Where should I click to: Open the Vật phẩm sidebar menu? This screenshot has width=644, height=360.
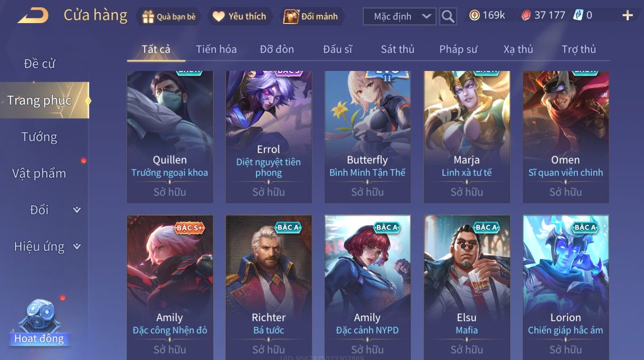pos(39,174)
